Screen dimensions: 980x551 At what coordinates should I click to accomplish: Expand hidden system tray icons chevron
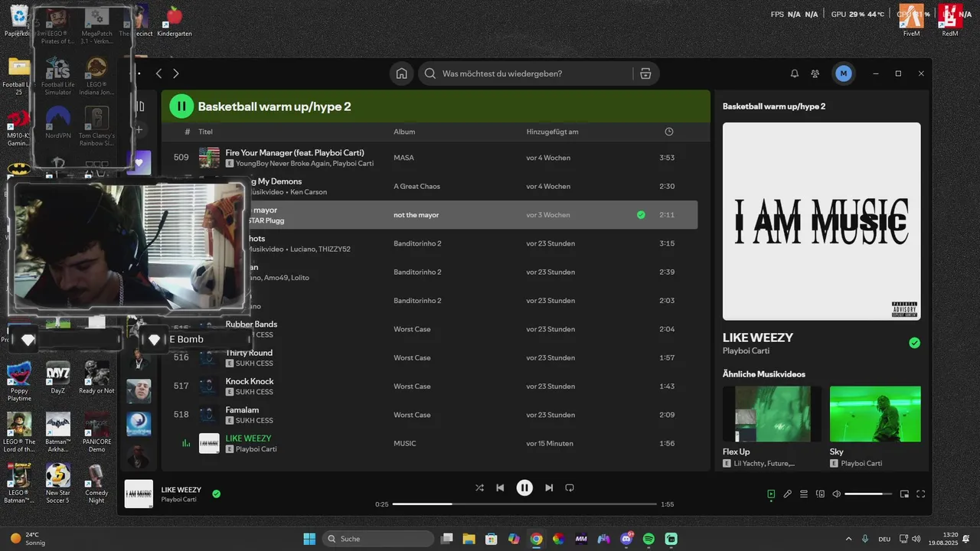tap(848, 539)
